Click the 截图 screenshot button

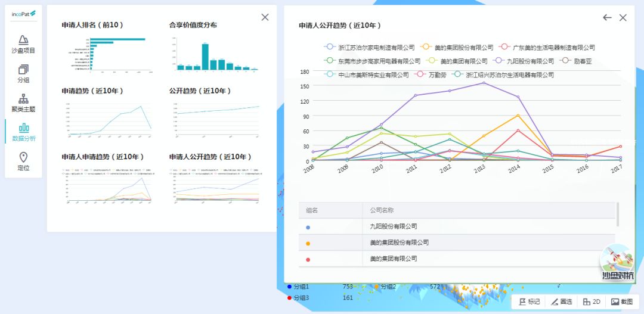coord(622,301)
